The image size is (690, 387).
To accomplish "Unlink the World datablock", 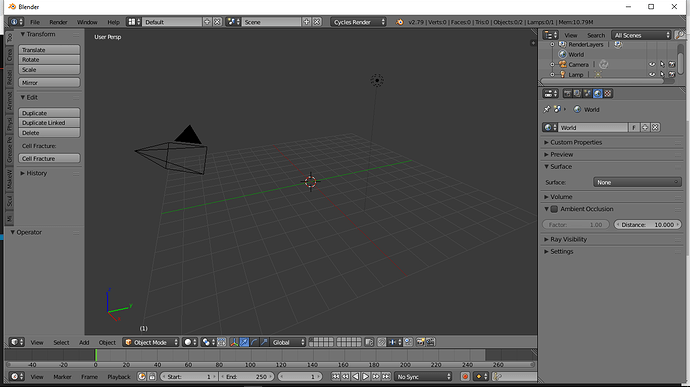I will [x=655, y=127].
